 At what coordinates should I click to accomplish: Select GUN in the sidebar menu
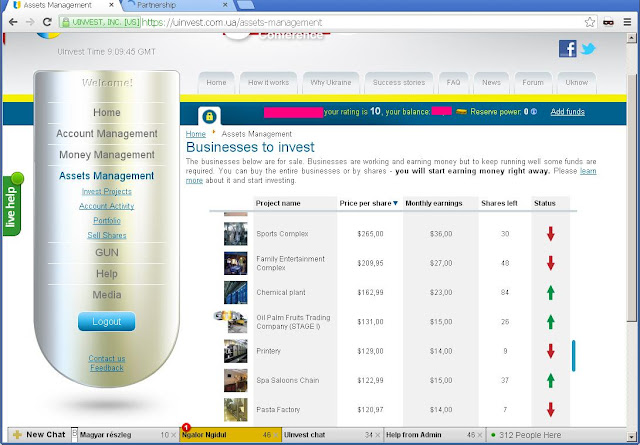coord(107,253)
